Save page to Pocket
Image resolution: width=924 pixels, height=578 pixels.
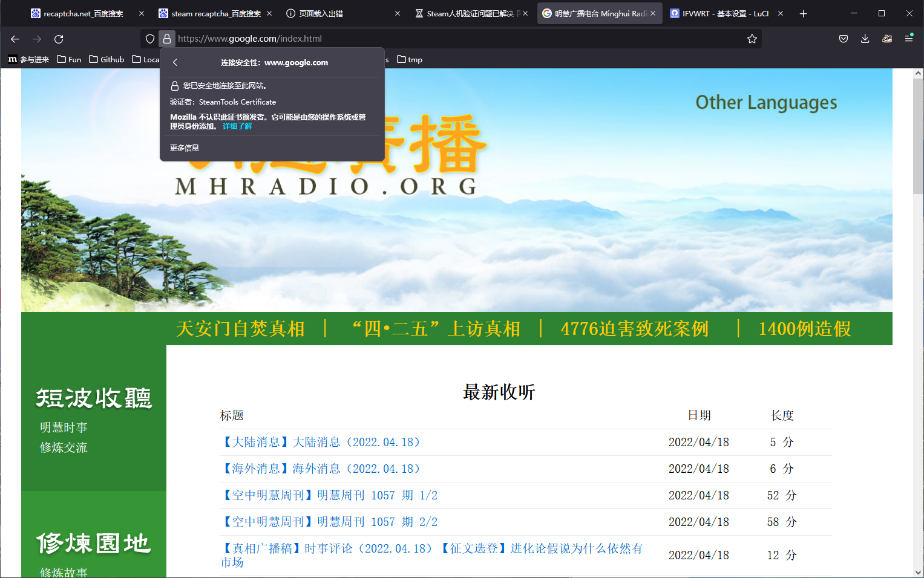coord(843,38)
